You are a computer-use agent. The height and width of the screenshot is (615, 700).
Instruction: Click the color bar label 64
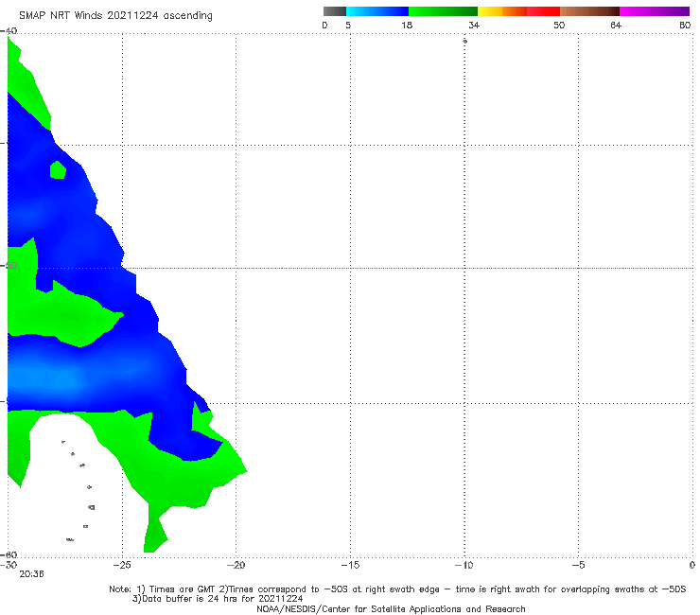pos(616,26)
